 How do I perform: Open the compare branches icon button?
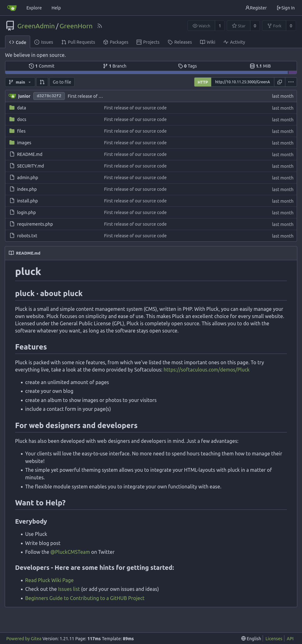(x=42, y=82)
